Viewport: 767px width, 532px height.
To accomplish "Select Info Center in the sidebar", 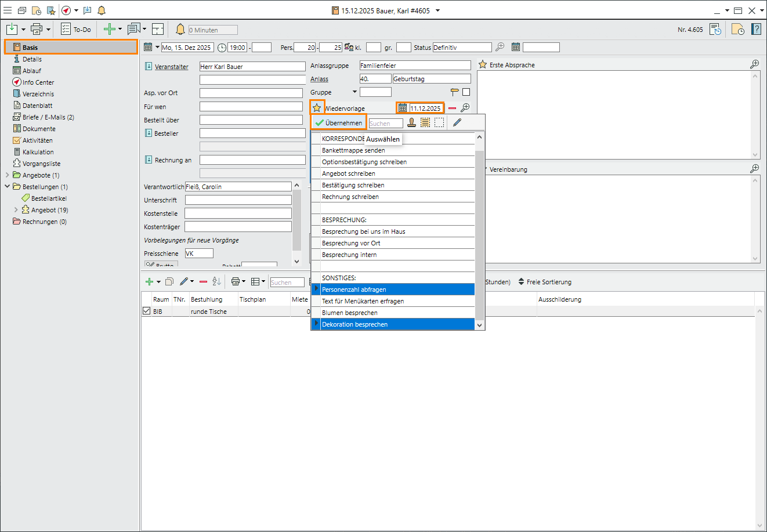I will click(38, 82).
